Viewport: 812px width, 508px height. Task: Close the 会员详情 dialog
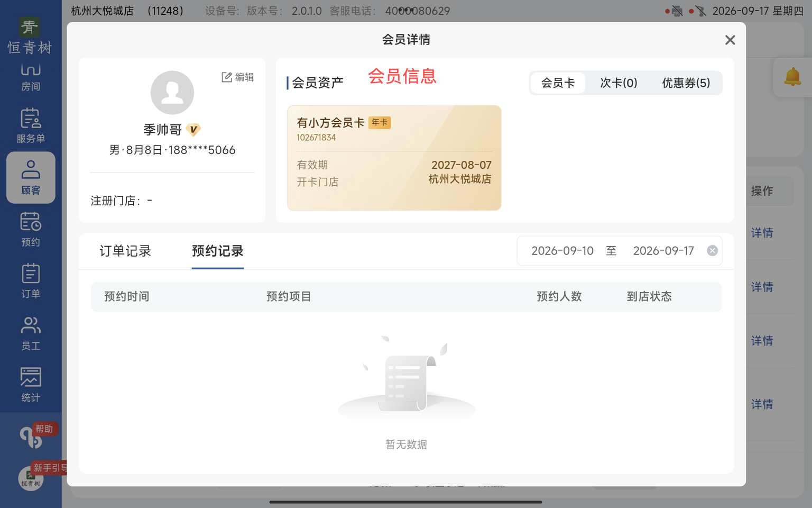tap(730, 40)
